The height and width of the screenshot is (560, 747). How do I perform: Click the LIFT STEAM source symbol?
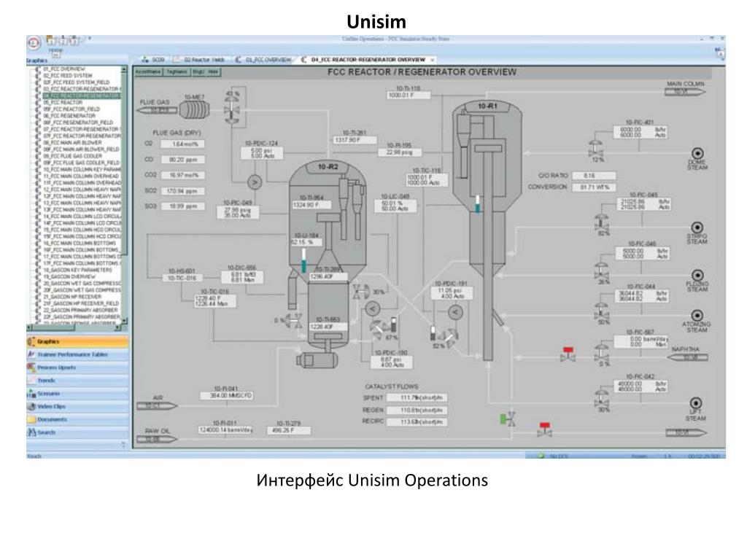click(695, 402)
